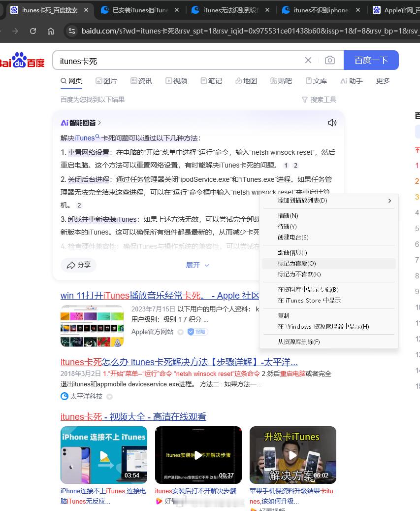Open the 更多 categories menu
Image resolution: width=420 pixels, height=511 pixels.
383,81
